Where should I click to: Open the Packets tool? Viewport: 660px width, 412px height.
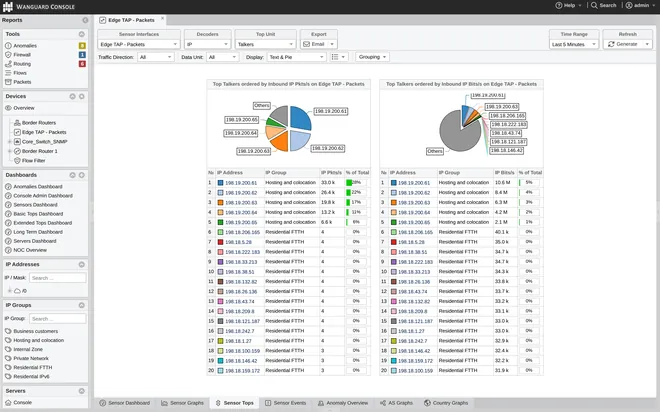(x=22, y=82)
